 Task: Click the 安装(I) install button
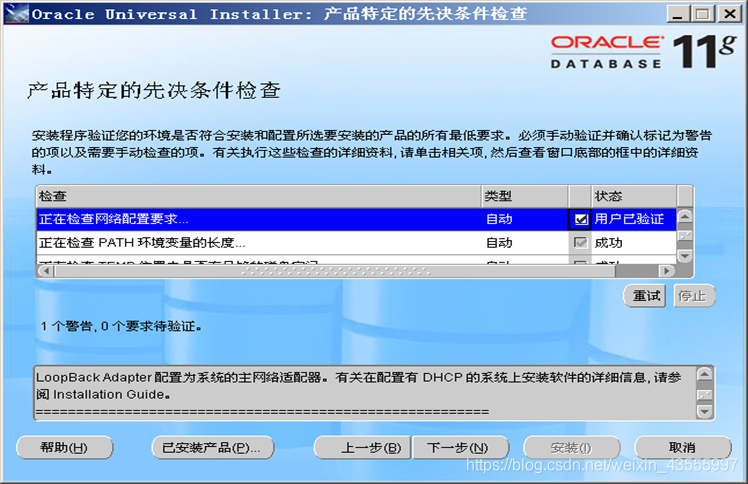[571, 448]
